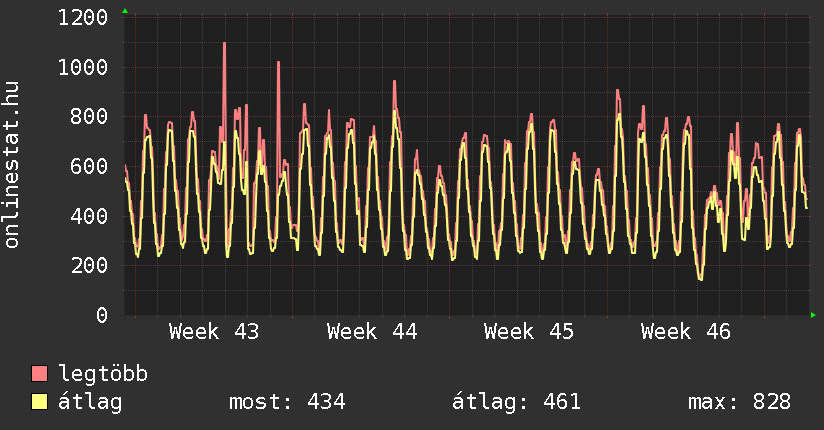Click the green arrow at the x-axis end
This screenshot has height=430, width=824.
pyautogui.click(x=814, y=315)
